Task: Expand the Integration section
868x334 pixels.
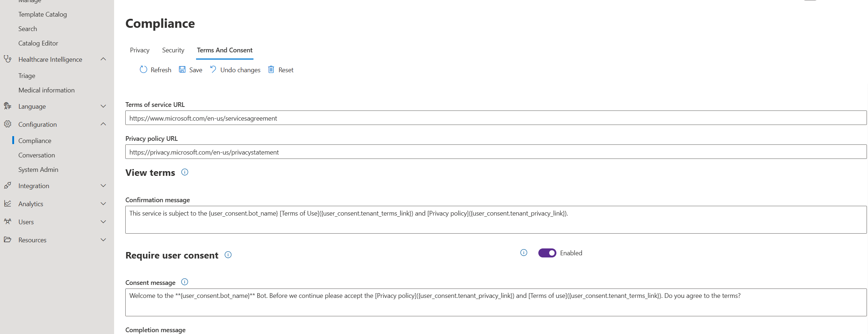Action: tap(103, 185)
